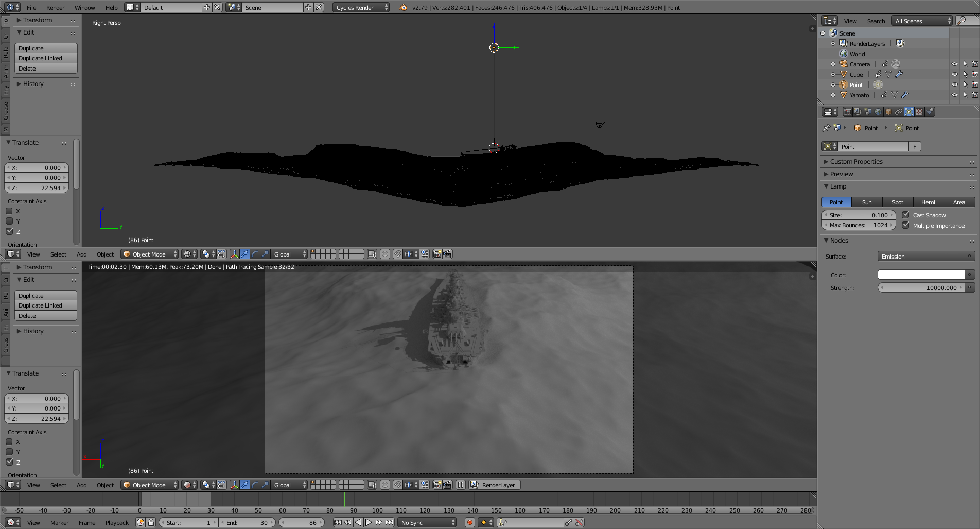
Task: Hide Camera with its eye icon
Action: 954,64
